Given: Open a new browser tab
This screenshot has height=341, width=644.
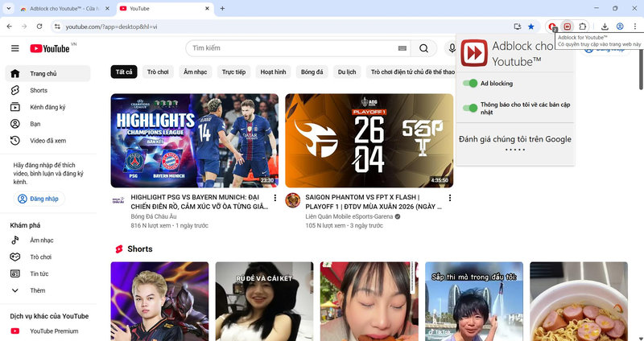Looking at the screenshot, I should (x=222, y=8).
